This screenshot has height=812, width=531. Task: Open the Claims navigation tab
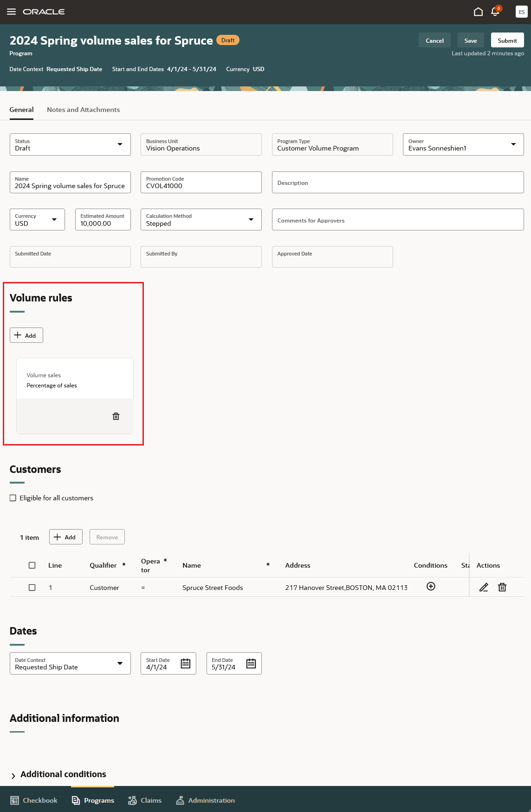[145, 800]
